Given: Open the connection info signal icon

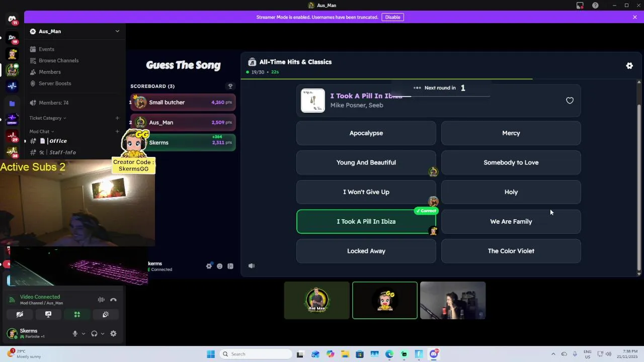Looking at the screenshot, I should tap(12, 300).
